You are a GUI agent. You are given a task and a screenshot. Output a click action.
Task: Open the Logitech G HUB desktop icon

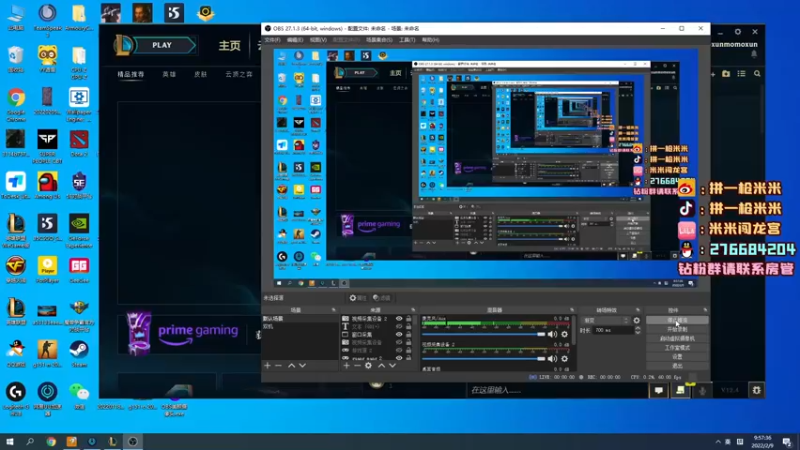coord(16,399)
